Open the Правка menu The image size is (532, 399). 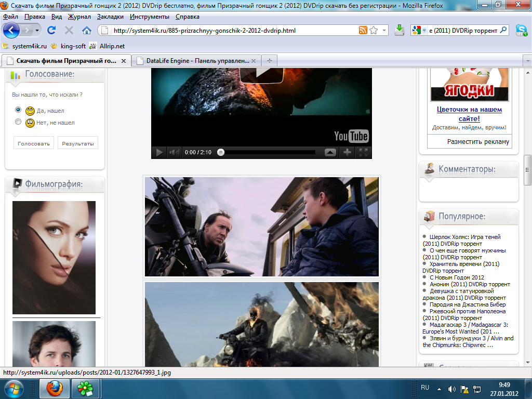coord(35,17)
